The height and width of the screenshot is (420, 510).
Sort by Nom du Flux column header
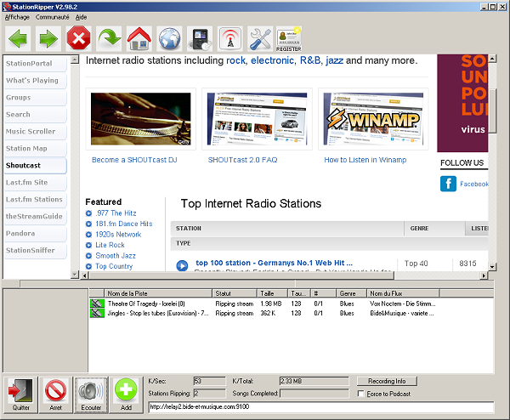[x=403, y=293]
